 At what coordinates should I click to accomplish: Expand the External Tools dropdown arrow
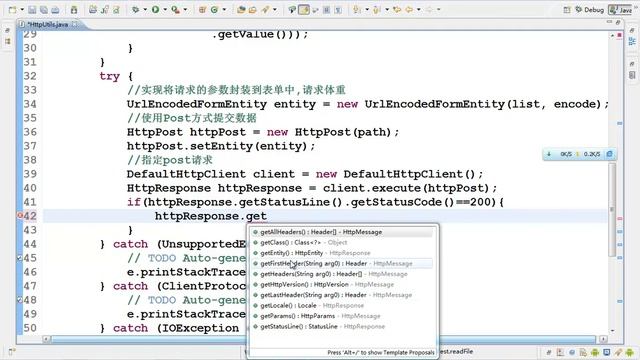(x=185, y=9)
